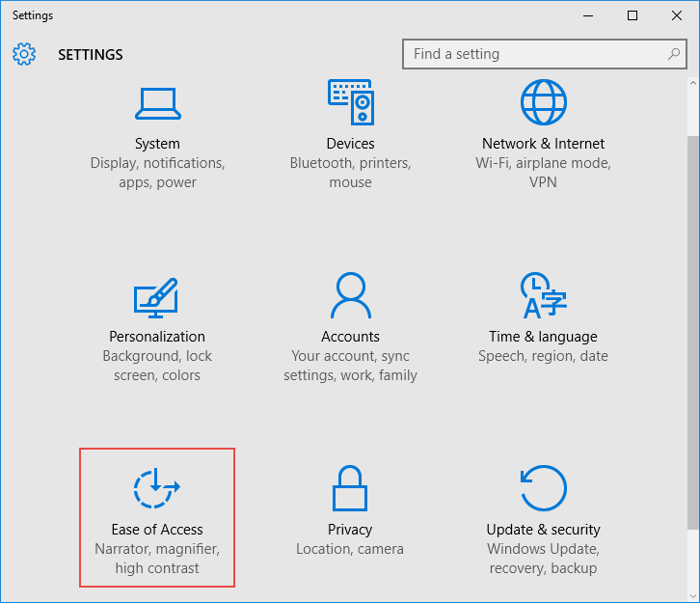Minimize the Settings window
700x603 pixels.
[x=588, y=15]
